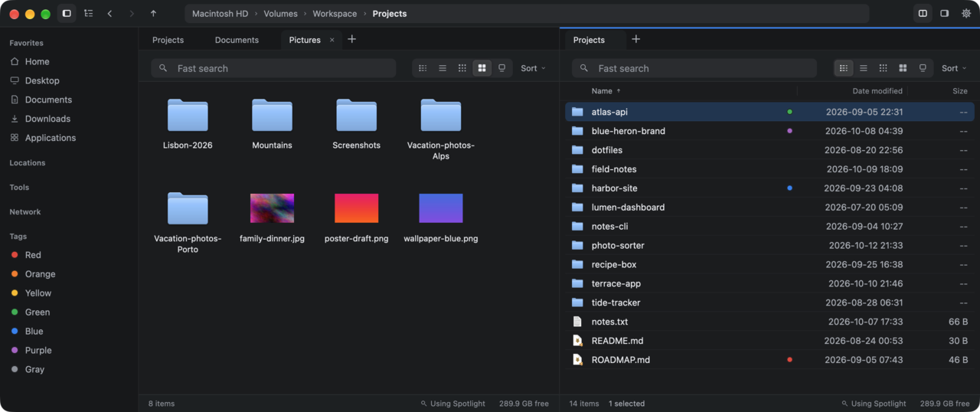Switch left pane to small icons grid
Viewport: 980px width, 412px height.
(462, 68)
